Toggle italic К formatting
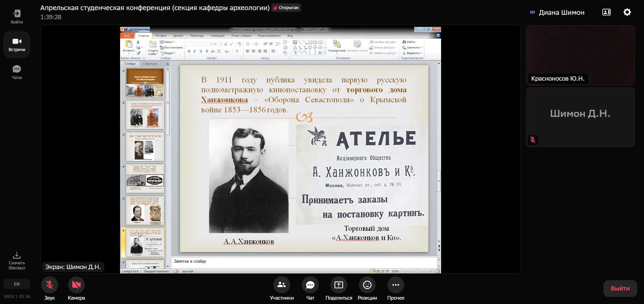The width and height of the screenshot is (644, 304). click(x=195, y=51)
